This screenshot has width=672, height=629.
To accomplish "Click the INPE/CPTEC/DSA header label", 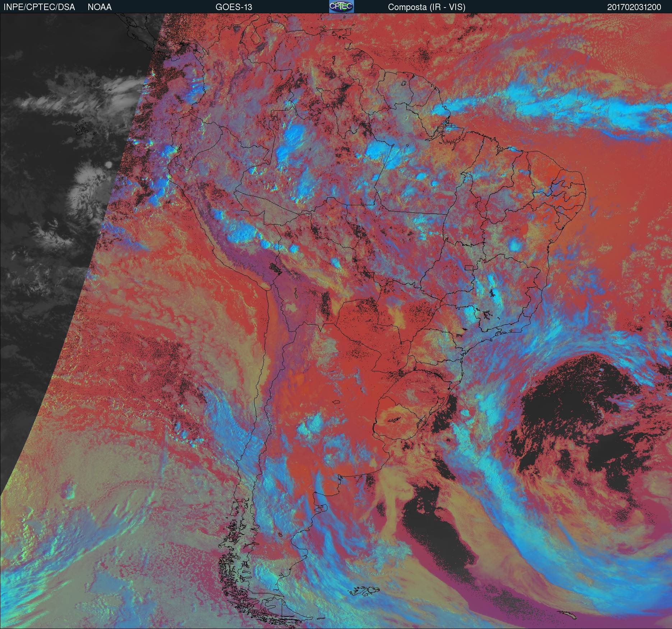I will coord(39,7).
